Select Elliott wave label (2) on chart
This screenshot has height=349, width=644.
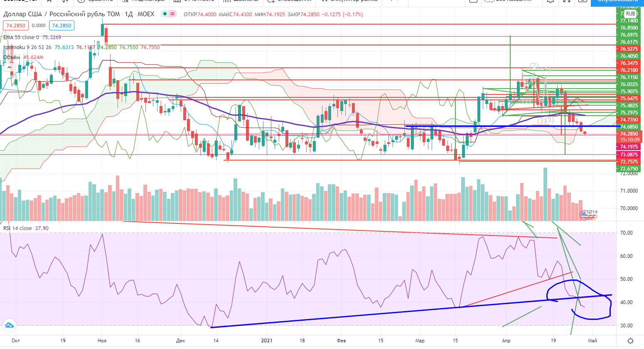click(534, 66)
